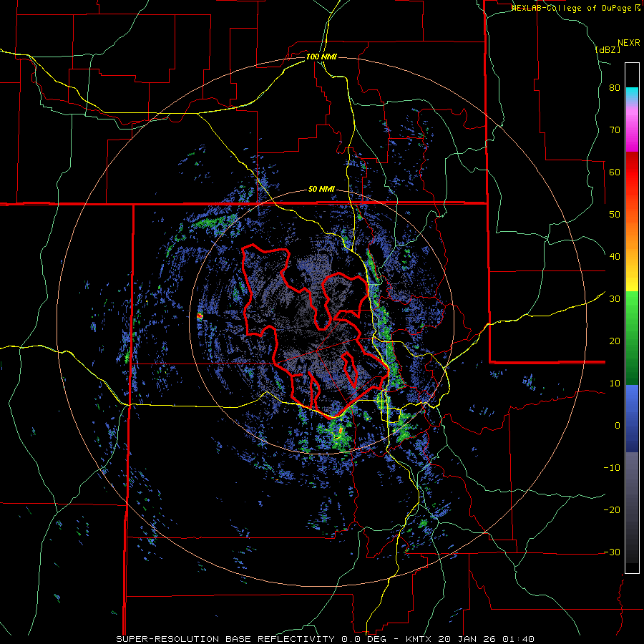Click the 10 value on the dBZ scale
Screen dimensions: 644x644
click(615, 384)
